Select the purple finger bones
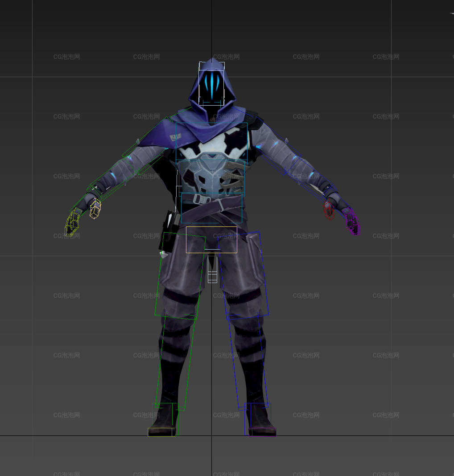Viewport: 454px width, 476px height. (x=352, y=222)
